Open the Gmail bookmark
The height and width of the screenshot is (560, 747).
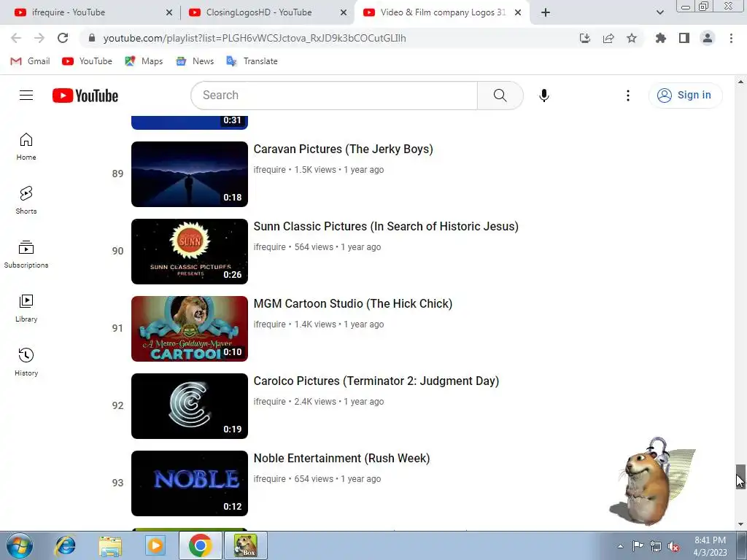point(31,61)
